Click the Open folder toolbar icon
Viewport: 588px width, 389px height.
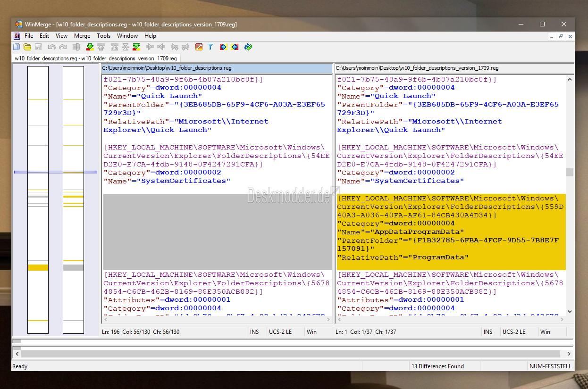click(27, 47)
